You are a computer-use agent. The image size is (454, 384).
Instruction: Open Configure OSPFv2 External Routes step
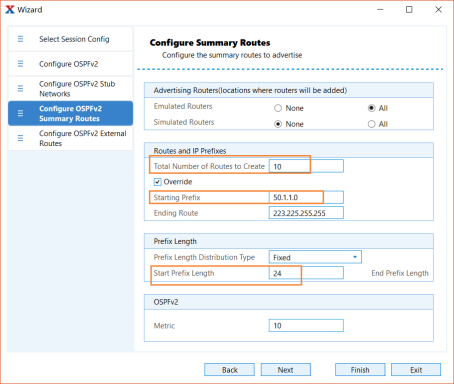click(70, 138)
